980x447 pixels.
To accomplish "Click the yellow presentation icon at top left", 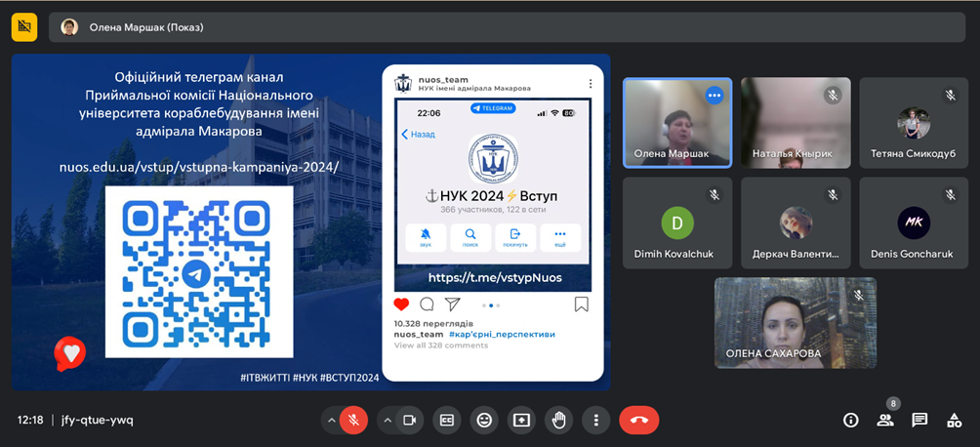I will pos(24,27).
